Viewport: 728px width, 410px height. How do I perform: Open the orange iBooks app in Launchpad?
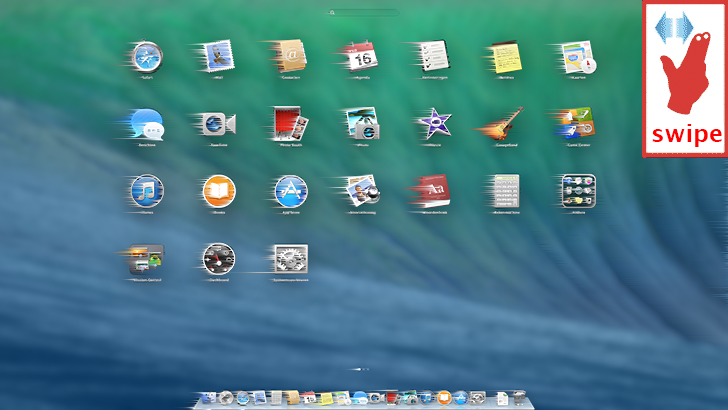(x=219, y=191)
